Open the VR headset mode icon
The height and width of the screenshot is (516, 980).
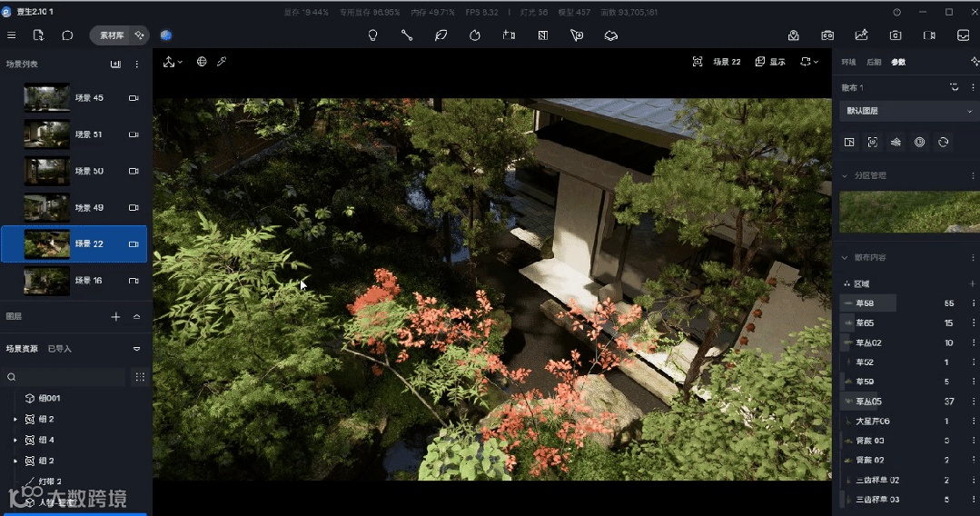coord(827,35)
